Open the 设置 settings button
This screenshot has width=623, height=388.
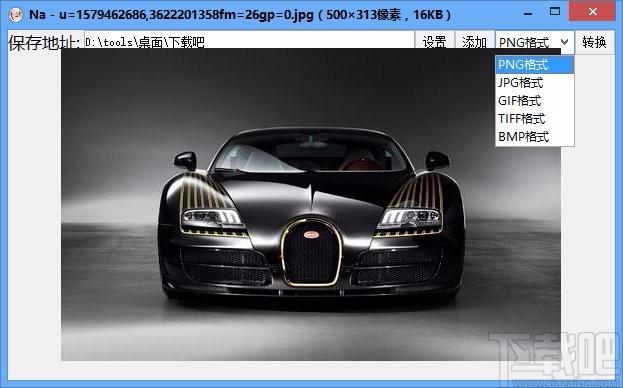(x=434, y=41)
